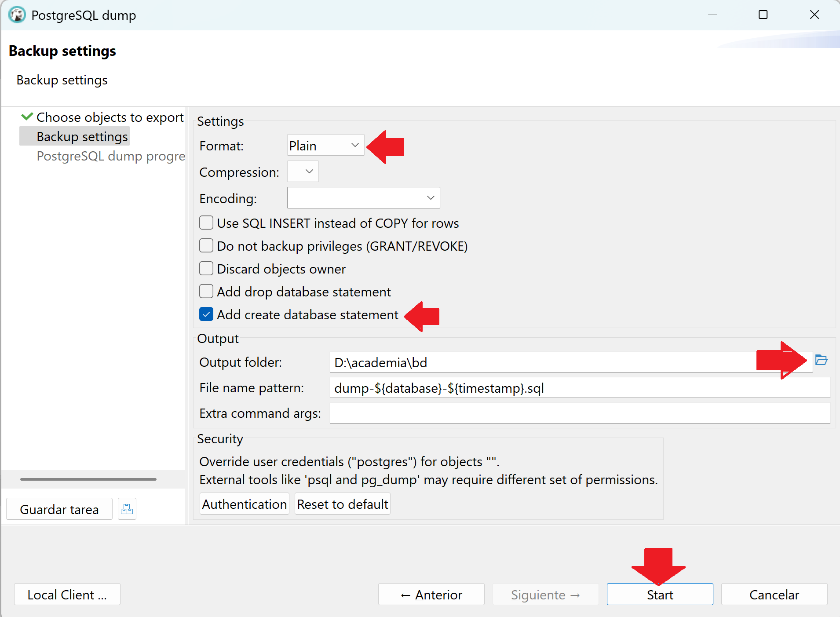
Task: Click the sidebar horizontal scrollbar
Action: 88,479
